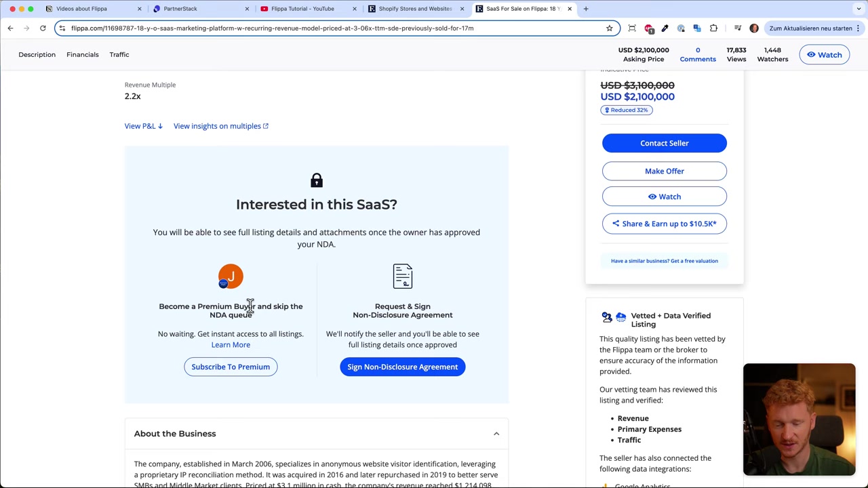Click the USD $2,100,000 Asking Price header

coord(644,54)
